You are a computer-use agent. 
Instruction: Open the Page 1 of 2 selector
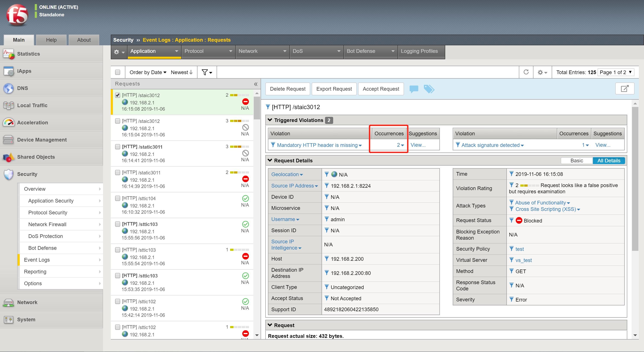coord(616,72)
